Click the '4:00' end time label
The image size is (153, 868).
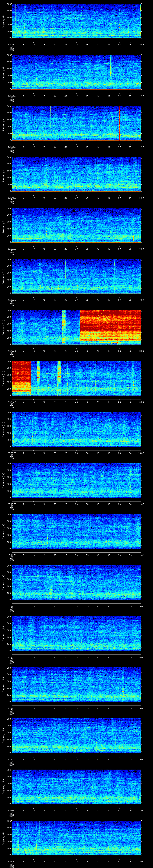pyautogui.click(x=141, y=147)
